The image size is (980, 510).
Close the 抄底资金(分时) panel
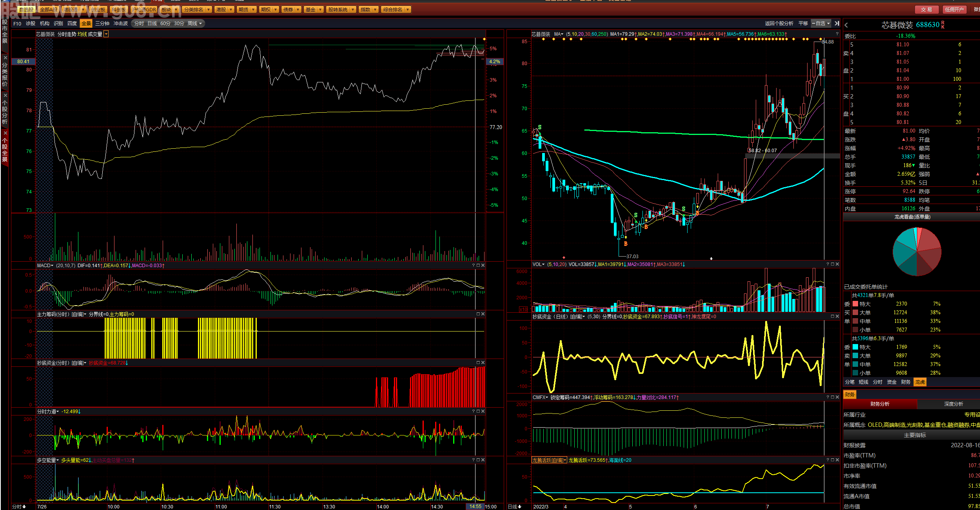[x=483, y=362]
